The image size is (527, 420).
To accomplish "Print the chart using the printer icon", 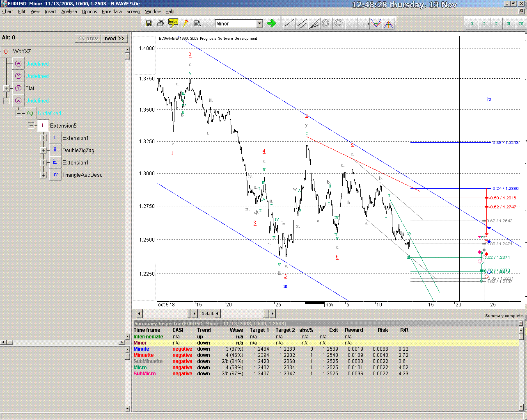I will coord(160,23).
